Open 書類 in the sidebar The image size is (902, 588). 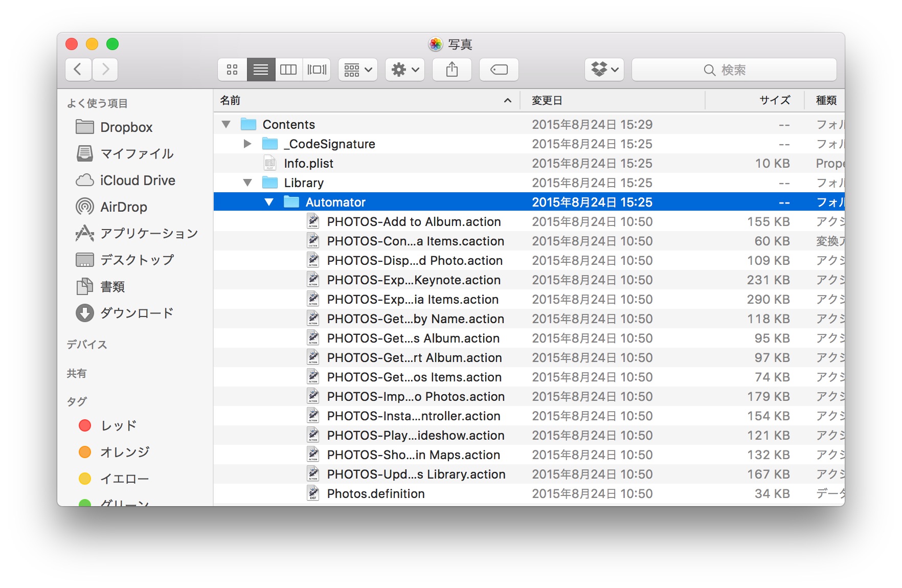click(x=100, y=287)
